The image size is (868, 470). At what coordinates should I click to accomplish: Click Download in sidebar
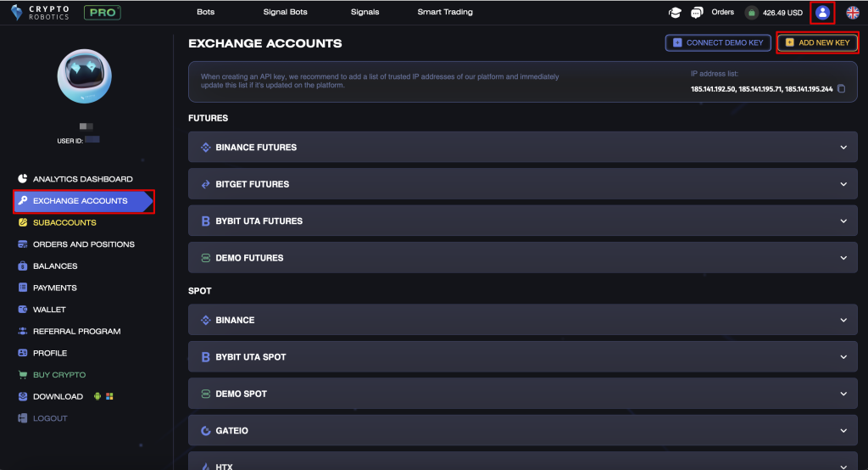click(58, 396)
